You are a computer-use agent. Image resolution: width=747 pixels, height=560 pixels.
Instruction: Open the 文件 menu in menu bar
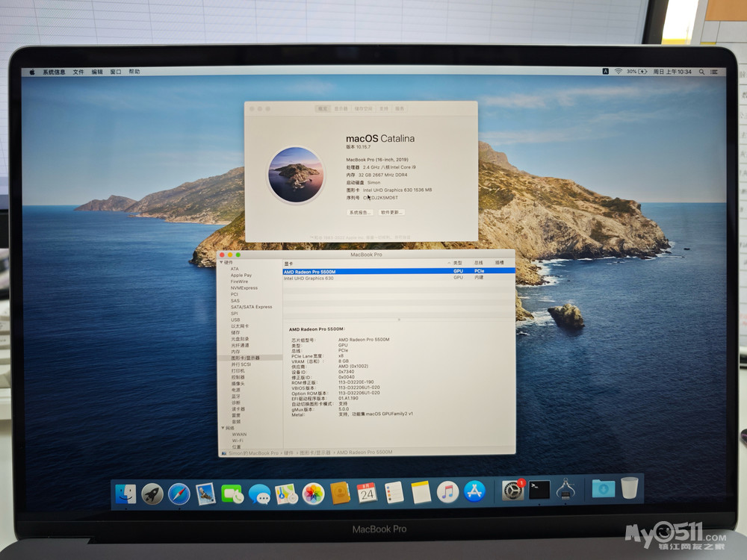point(78,72)
